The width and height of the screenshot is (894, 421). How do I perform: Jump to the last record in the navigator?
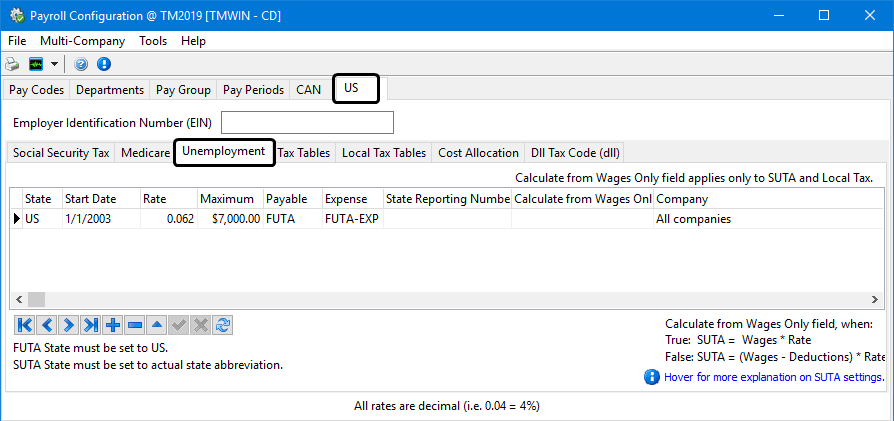(91, 325)
